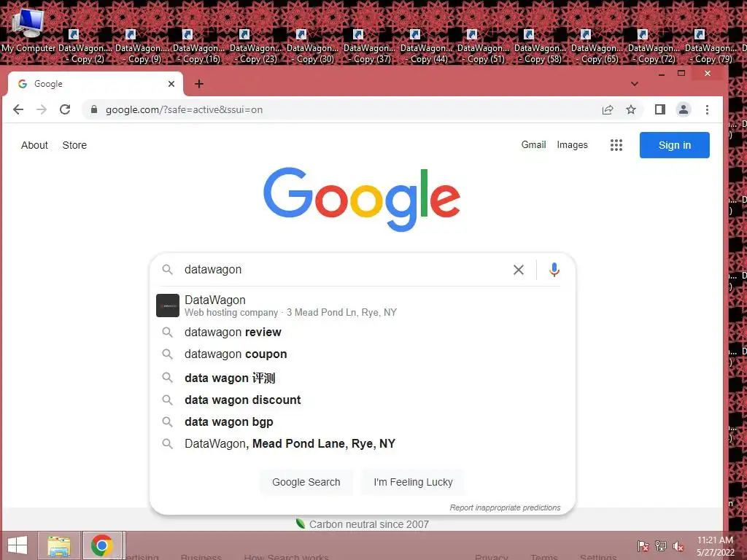Select the data wagon discount suggestion
Viewport: 747px width, 560px height.
362,400
